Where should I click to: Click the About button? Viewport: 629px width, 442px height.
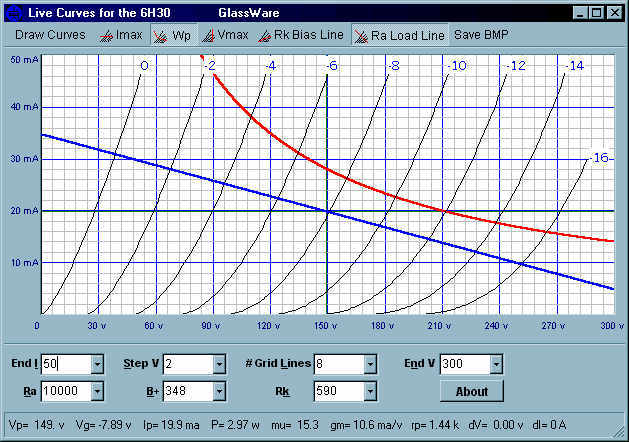472,391
